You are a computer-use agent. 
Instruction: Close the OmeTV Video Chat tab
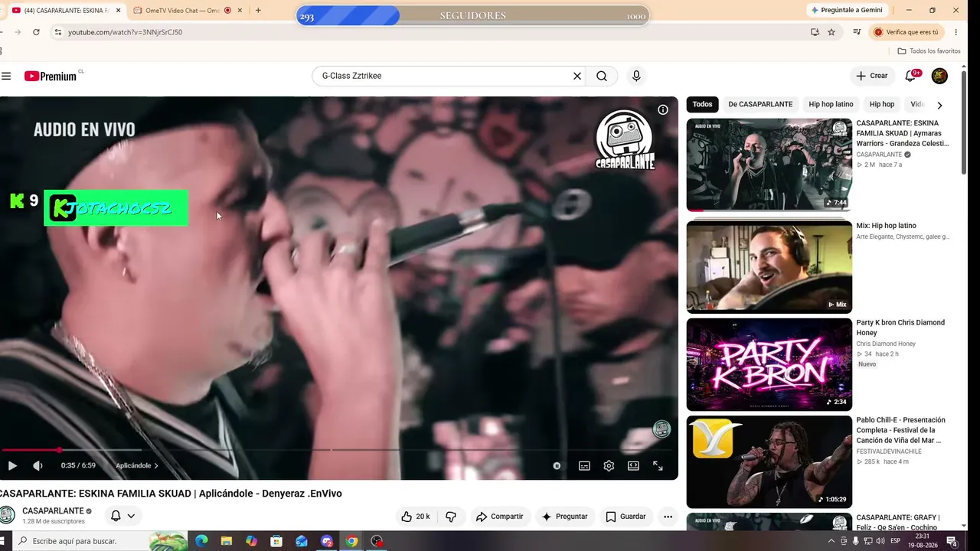click(240, 10)
